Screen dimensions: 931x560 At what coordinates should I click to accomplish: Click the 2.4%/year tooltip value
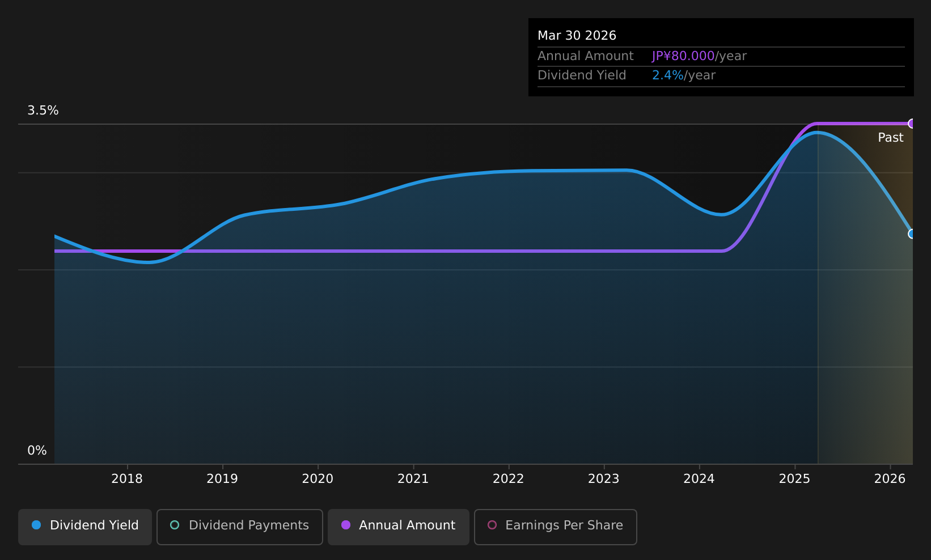[x=684, y=75]
